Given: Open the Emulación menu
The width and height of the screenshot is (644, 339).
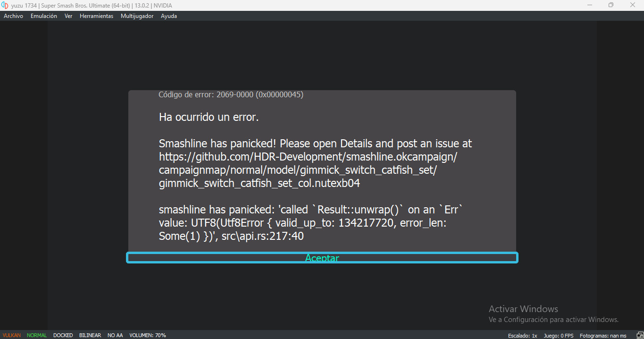Looking at the screenshot, I should [x=44, y=16].
